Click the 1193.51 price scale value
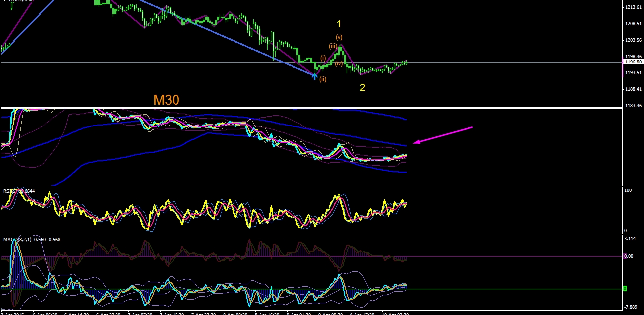644x315 pixels. click(x=634, y=73)
